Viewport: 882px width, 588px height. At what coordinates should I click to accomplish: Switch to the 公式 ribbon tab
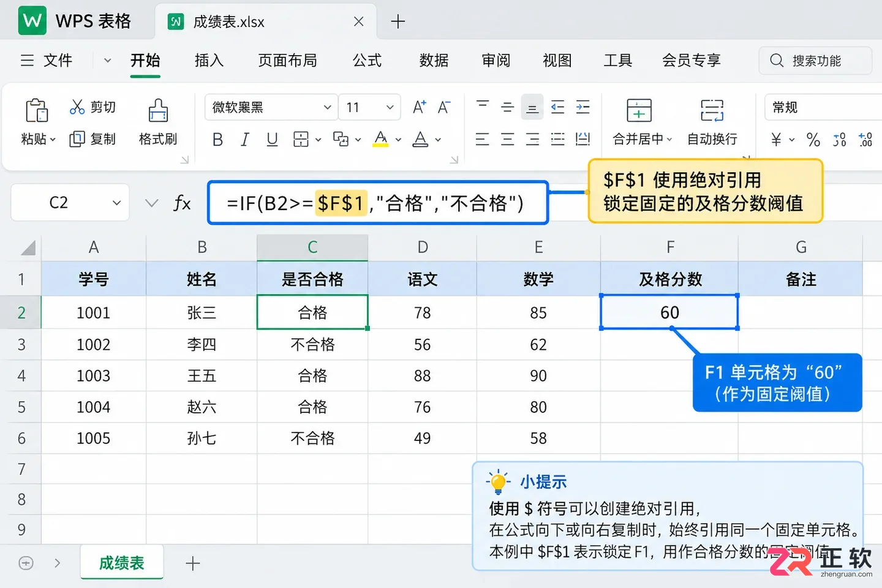click(x=367, y=60)
